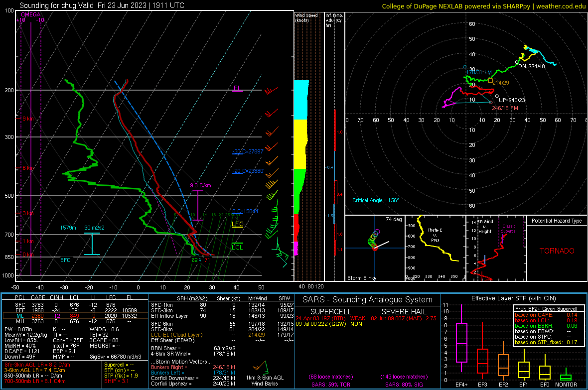Click the '3 km' height marker

click(28, 213)
